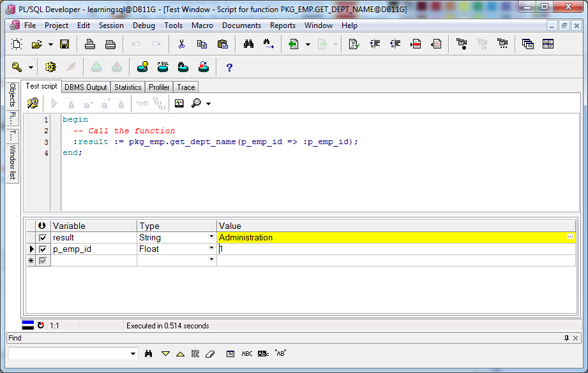This screenshot has height=373, width=588.
Task: Click Find previous up arrow in Find bar
Action: coord(181,354)
